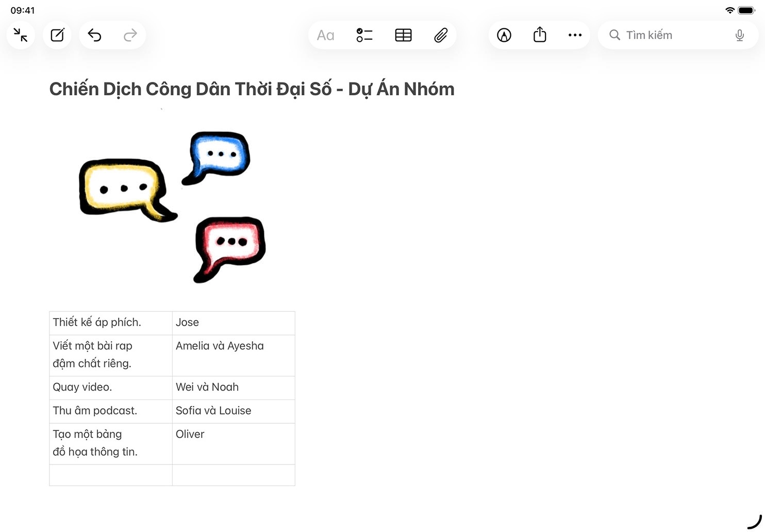This screenshot has width=765, height=532.
Task: Tap the Tìm kiếm search field
Action: tap(670, 35)
